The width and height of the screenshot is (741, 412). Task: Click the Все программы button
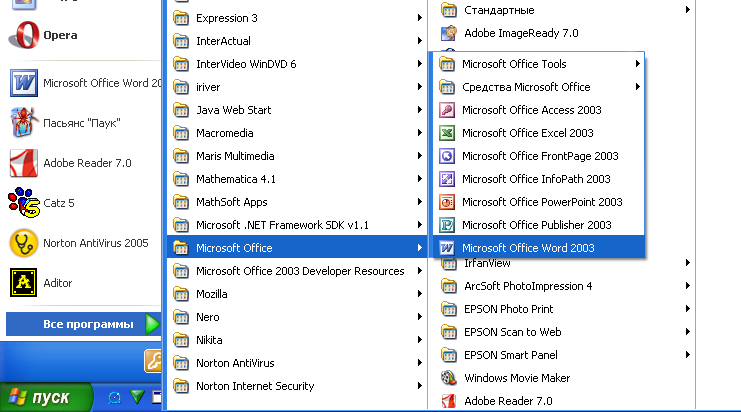[x=84, y=324]
